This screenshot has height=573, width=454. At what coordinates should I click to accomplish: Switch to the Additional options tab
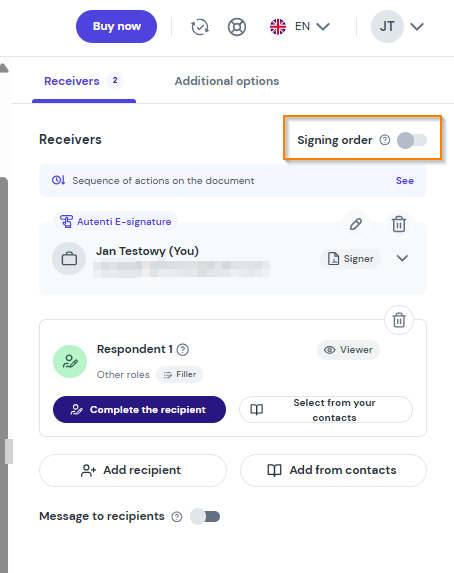pos(227,81)
